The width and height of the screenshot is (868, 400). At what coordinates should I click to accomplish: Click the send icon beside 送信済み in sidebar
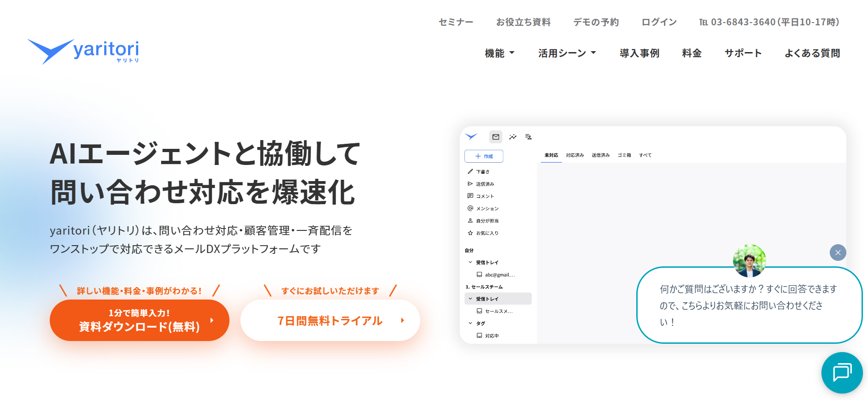coord(470,184)
